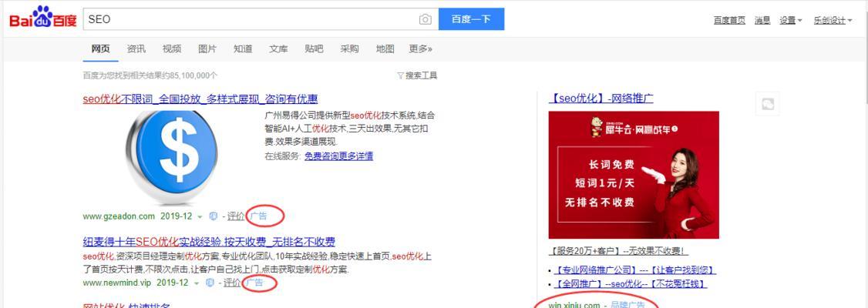Click verification shield icon in gzeadon.com row
The image size is (868, 308).
[214, 216]
